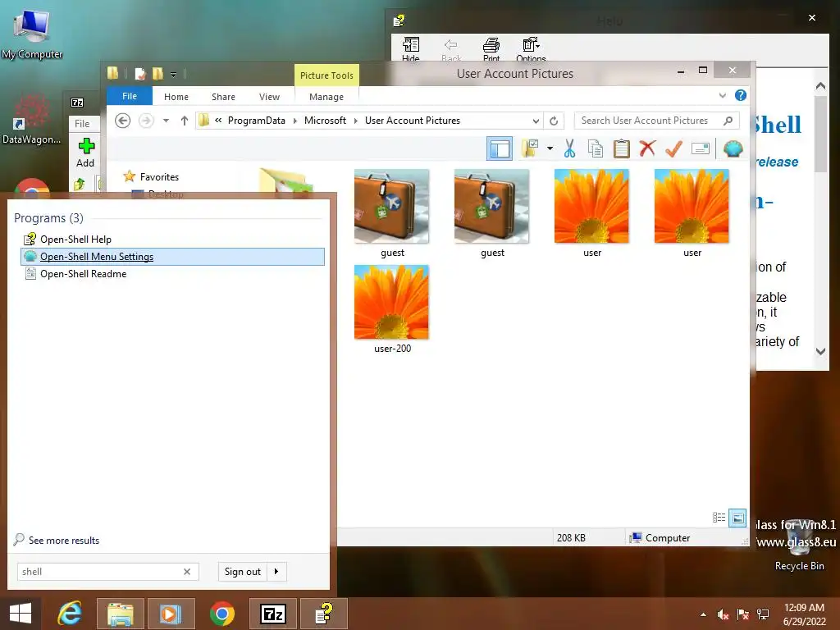Expand the folder options dropdown arrow
840x630 pixels.
[550, 148]
